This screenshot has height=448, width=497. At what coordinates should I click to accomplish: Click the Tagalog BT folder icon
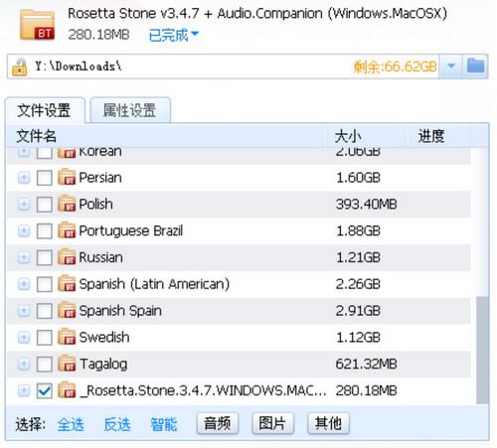[67, 364]
